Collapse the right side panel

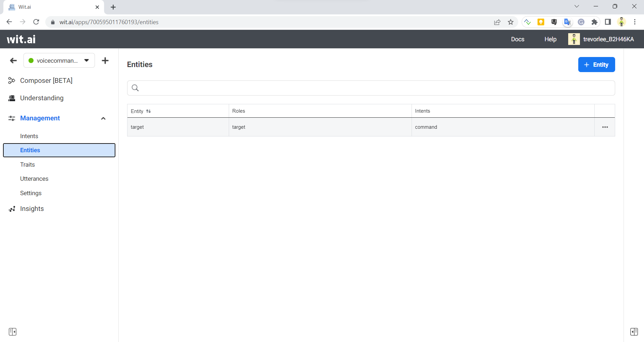634,332
